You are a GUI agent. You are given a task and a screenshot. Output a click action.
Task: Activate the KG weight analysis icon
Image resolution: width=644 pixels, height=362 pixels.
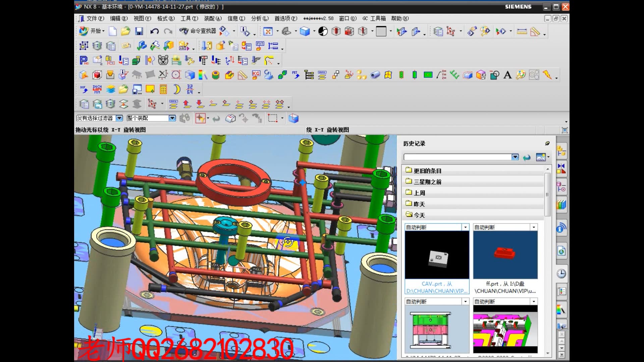(256, 75)
